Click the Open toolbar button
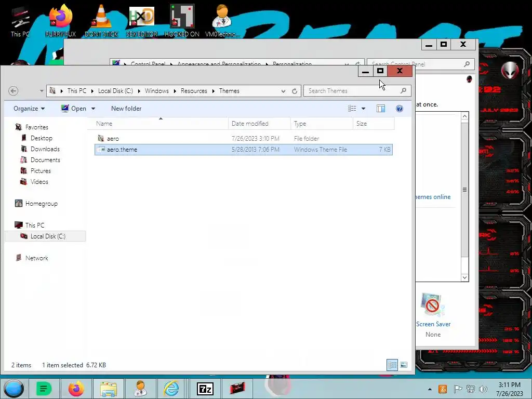Image resolution: width=532 pixels, height=399 pixels. (x=74, y=108)
